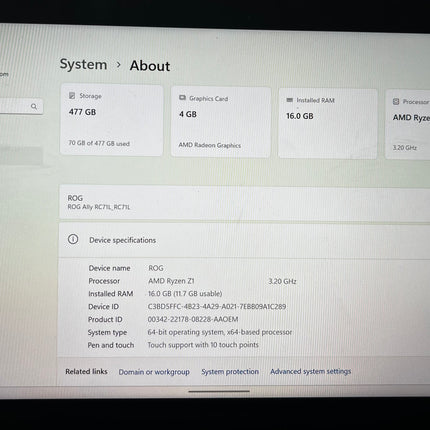Open the Graphics Card 4 GB card
Image resolution: width=430 pixels, height=430 pixels.
coord(221,122)
